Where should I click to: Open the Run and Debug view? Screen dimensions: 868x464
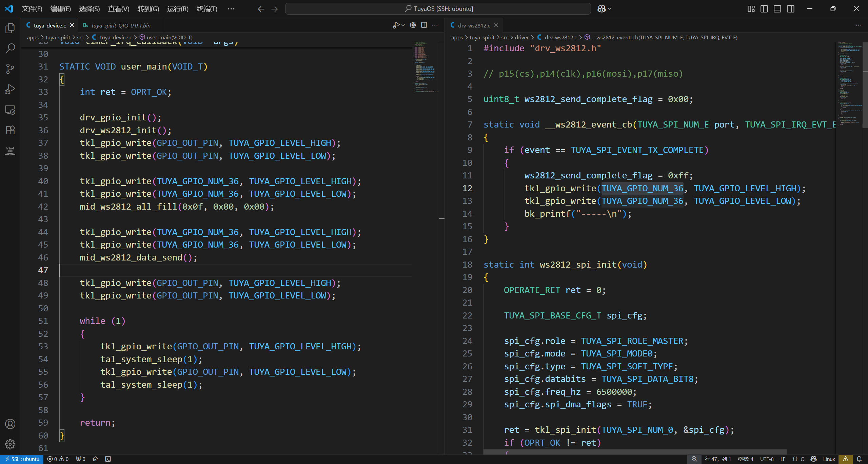click(10, 89)
